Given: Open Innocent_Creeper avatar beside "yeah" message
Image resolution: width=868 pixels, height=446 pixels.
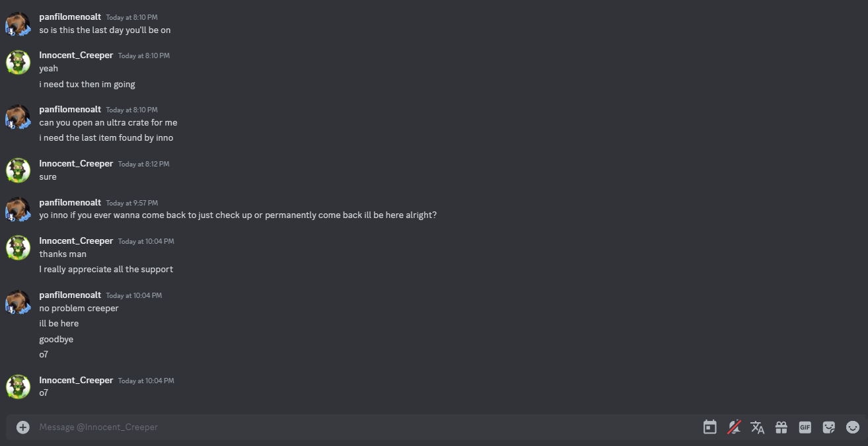Looking at the screenshot, I should point(18,62).
